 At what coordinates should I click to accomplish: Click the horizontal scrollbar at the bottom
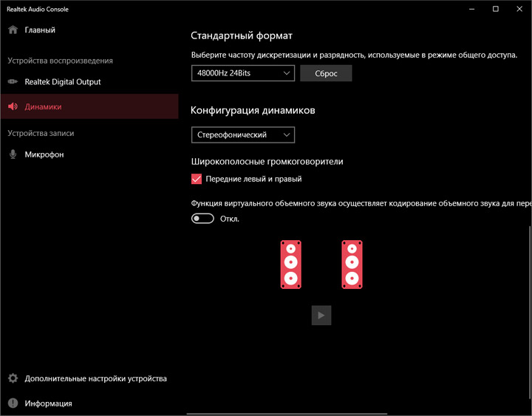point(287,414)
